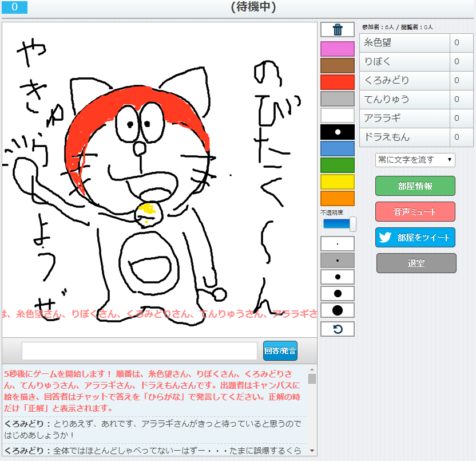The image size is (476, 461).
Task: Select the fourth, large brush size dot
Action: (338, 294)
